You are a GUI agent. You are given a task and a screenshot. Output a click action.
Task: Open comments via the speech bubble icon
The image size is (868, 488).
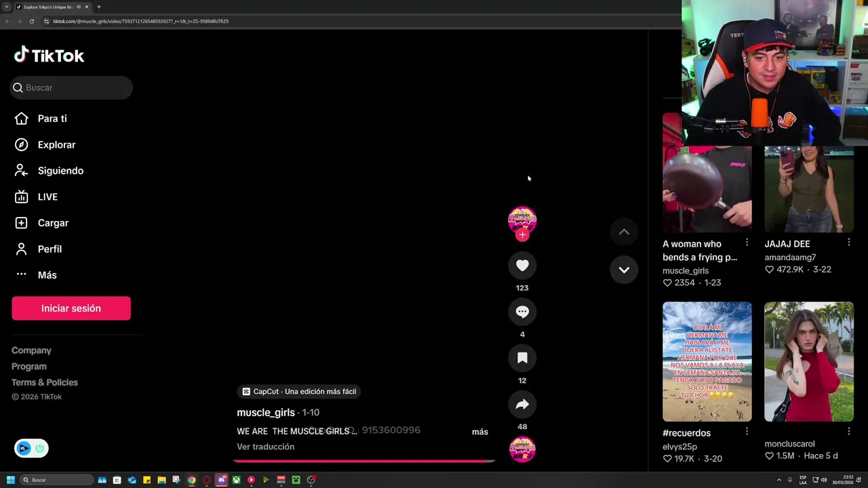point(522,312)
